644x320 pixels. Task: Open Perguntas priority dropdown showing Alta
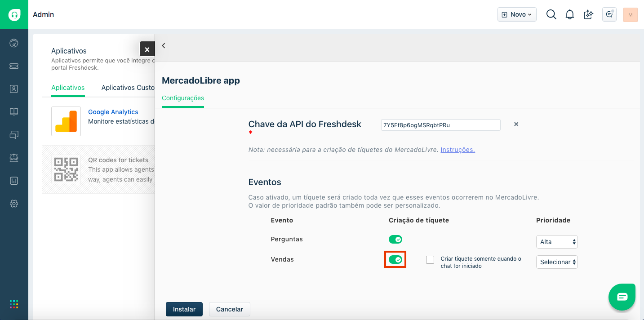(x=557, y=242)
